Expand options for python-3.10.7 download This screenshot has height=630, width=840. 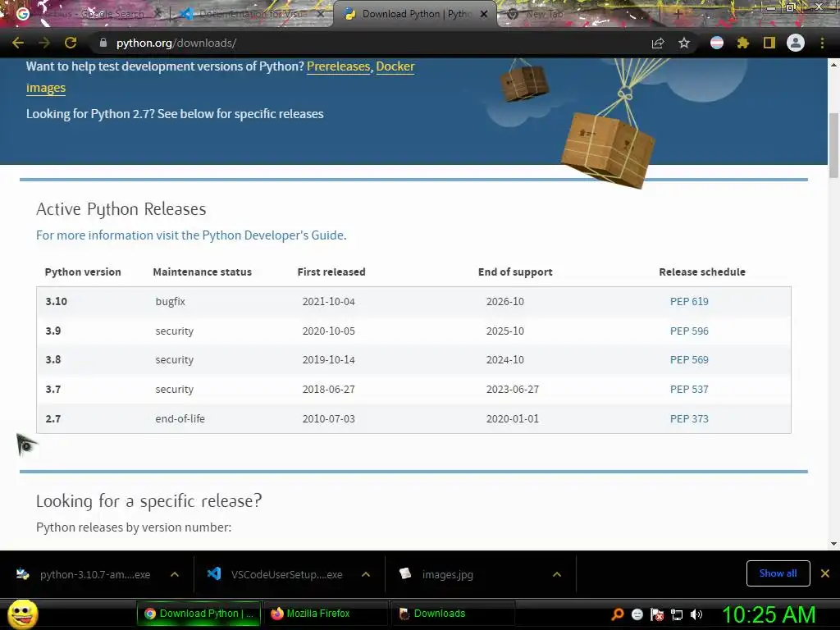coord(175,574)
